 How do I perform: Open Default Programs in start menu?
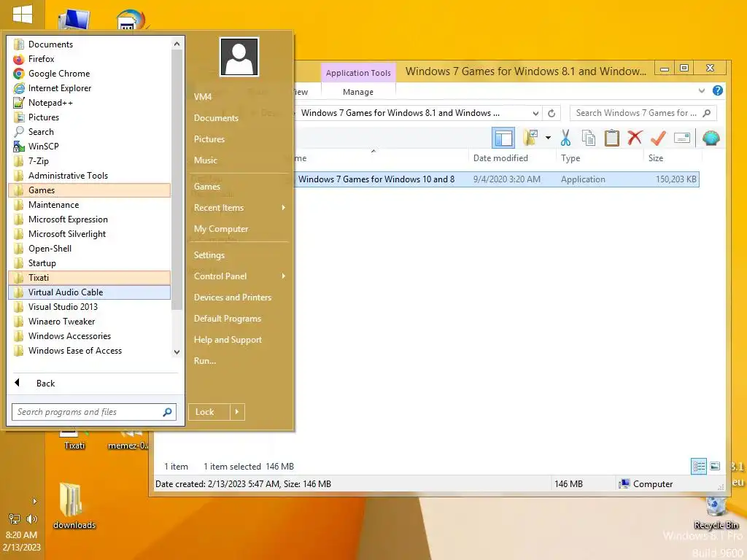click(x=239, y=319)
